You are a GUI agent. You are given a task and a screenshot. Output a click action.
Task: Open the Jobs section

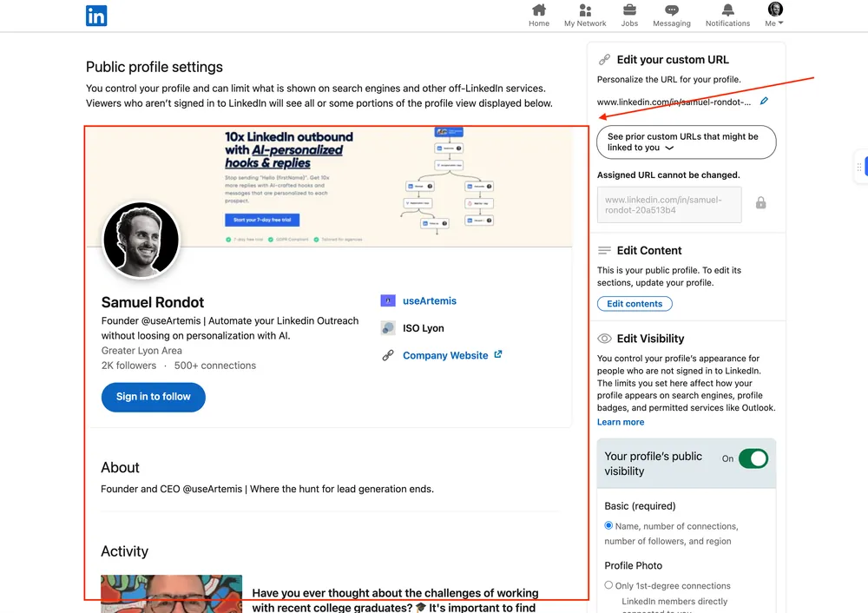[x=629, y=15]
